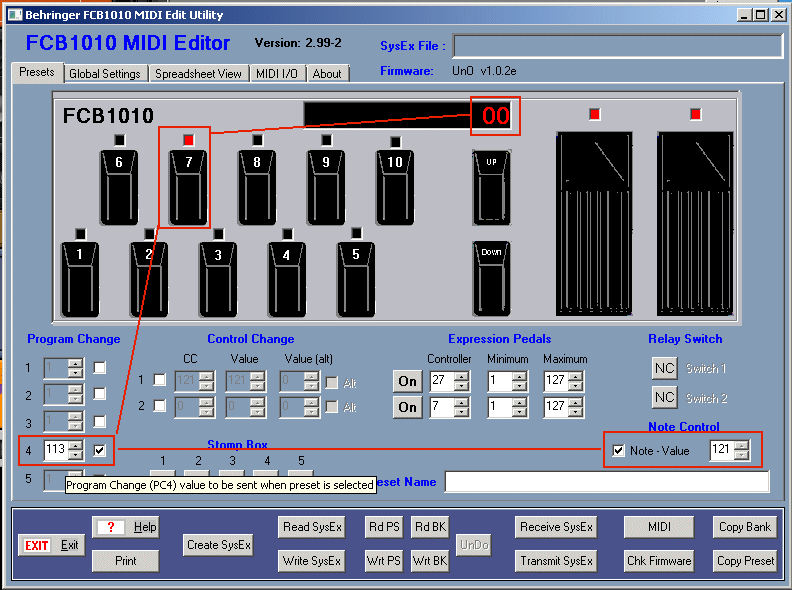Click the LED above pedal 10
The image size is (792, 590).
395,142
